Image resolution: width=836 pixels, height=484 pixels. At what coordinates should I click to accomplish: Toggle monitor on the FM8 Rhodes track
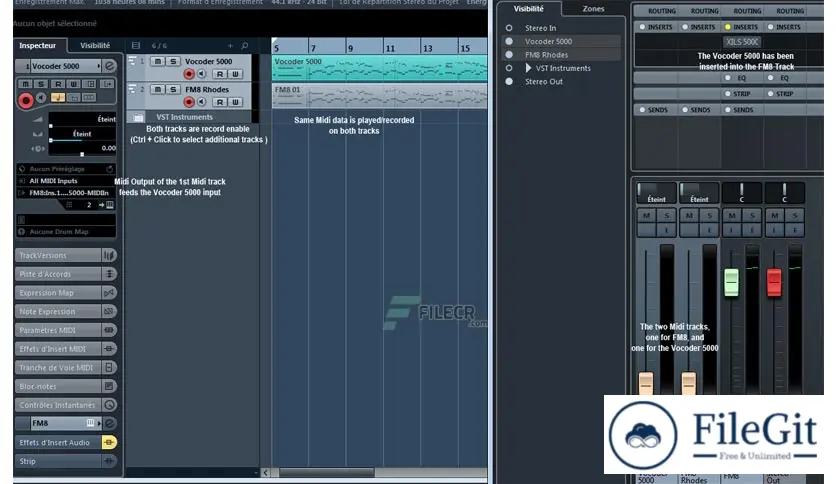point(202,102)
